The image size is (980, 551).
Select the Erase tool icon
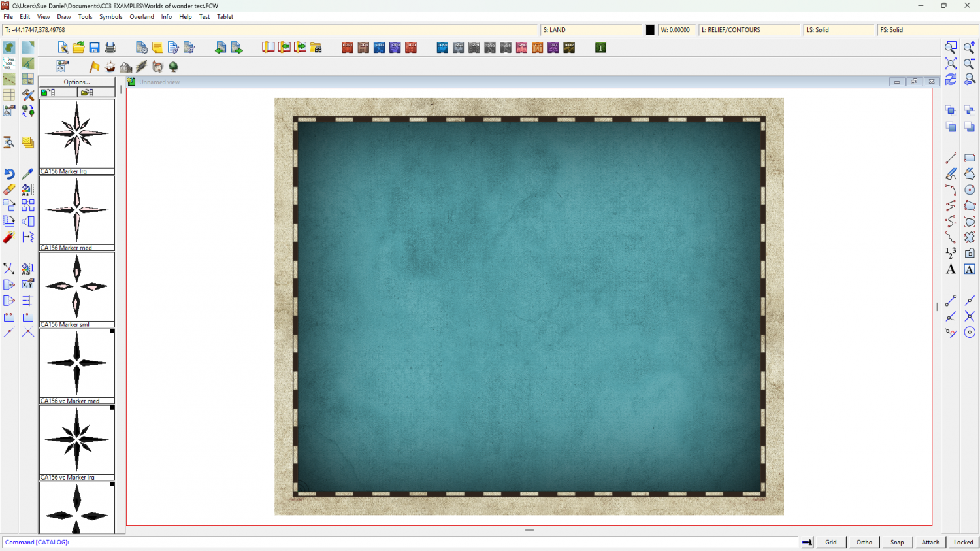[9, 190]
